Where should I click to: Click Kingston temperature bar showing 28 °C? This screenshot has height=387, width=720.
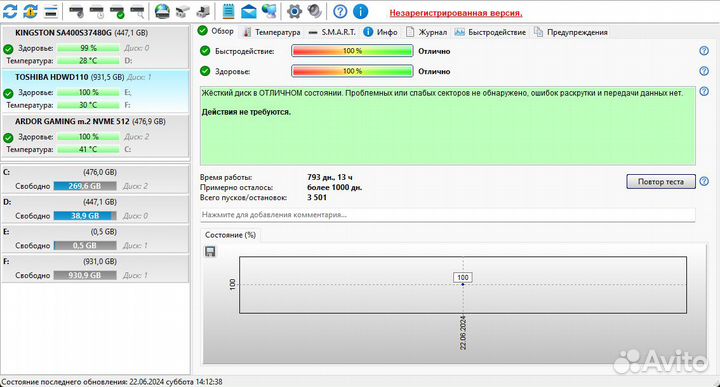click(88, 61)
